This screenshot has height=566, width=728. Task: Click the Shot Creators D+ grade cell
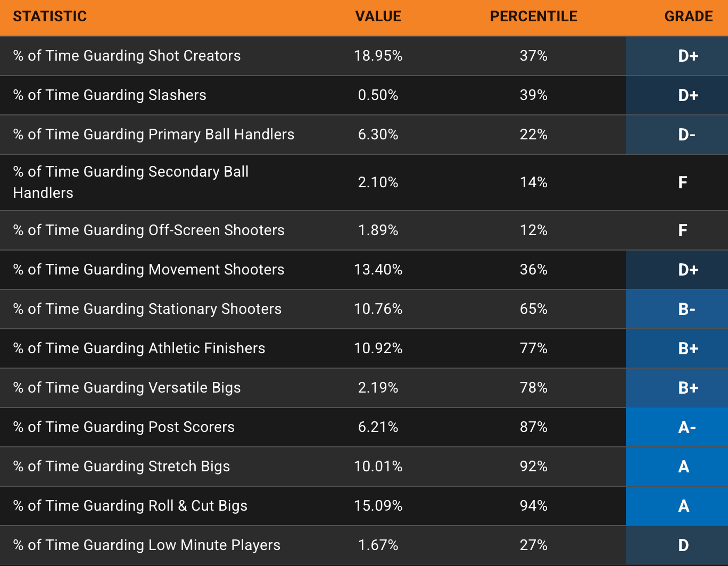(x=688, y=56)
